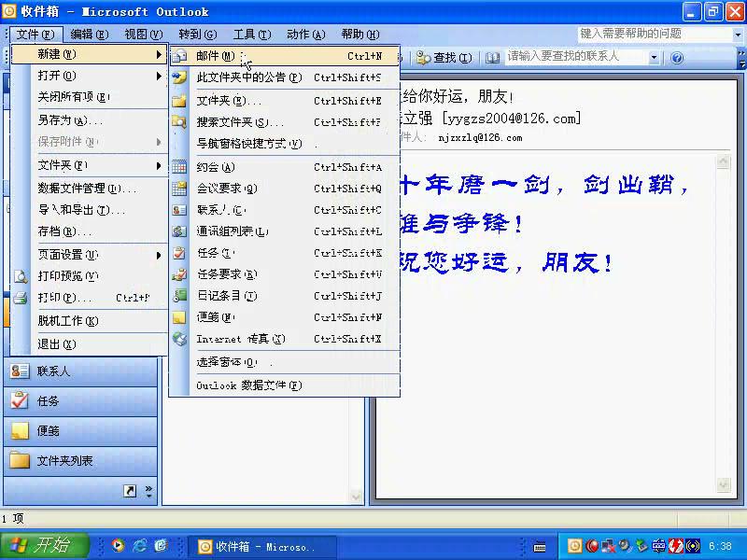This screenshot has width=747, height=560.
Task: Click the new folder icon in submenu
Action: (179, 101)
